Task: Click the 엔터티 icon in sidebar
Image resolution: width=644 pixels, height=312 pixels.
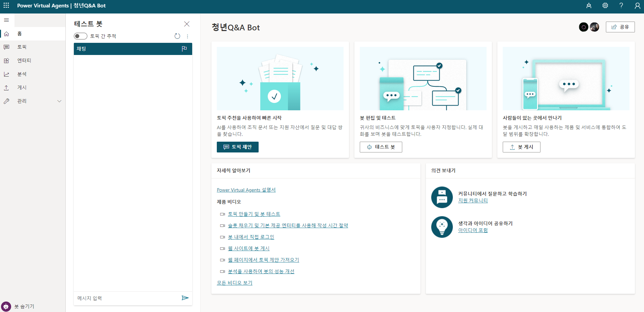Action: click(6, 61)
